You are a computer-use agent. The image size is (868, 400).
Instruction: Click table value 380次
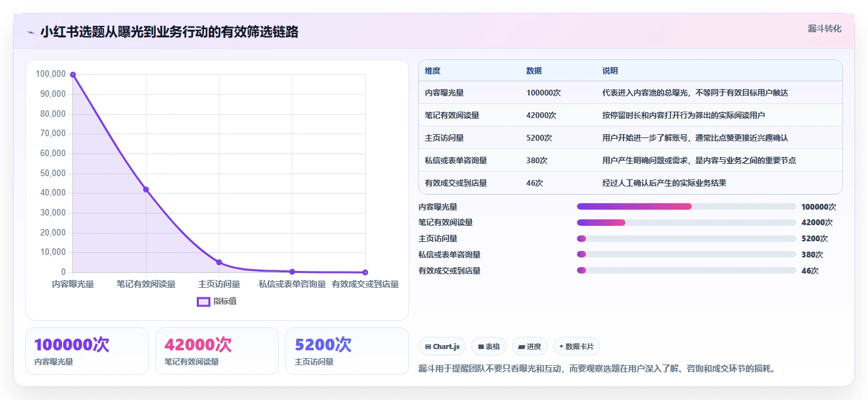tap(537, 161)
